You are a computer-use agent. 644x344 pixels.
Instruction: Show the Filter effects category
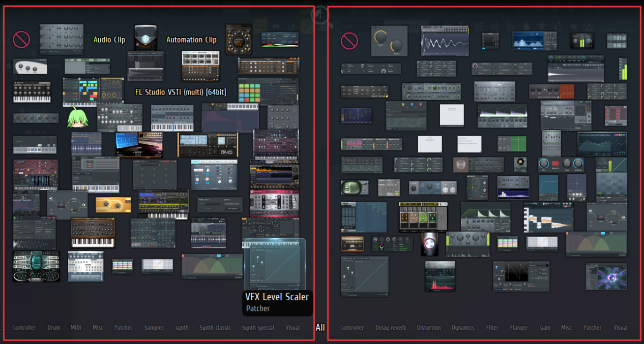(x=492, y=328)
